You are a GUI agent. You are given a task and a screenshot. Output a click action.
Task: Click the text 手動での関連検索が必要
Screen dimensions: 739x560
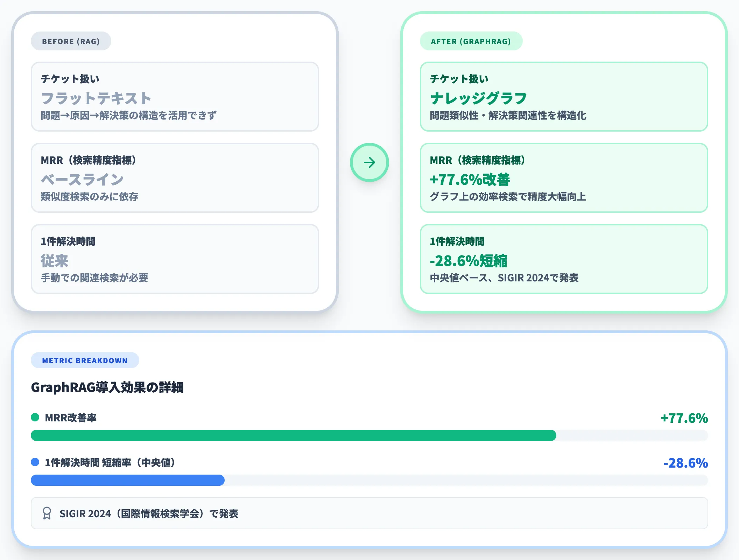[x=94, y=278]
